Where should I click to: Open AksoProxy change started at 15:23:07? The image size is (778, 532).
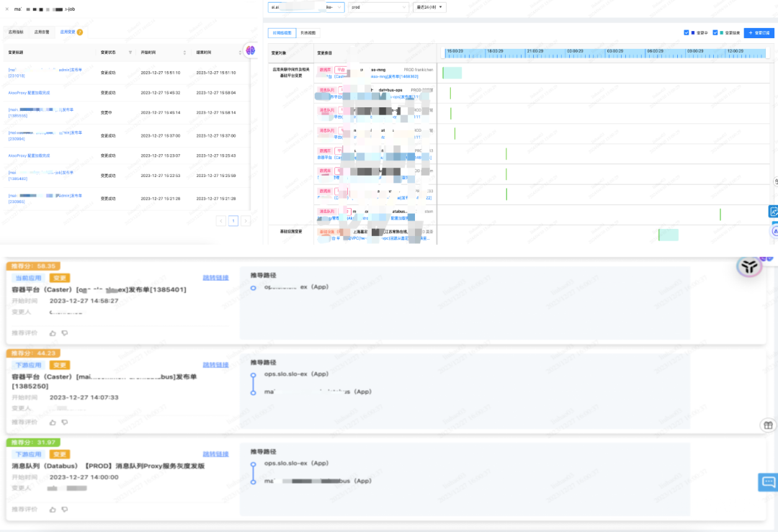click(30, 155)
